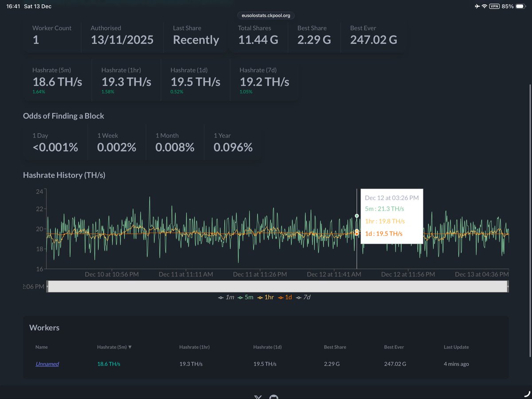The height and width of the screenshot is (399, 532).
Task: Toggle the 5m series in chart legend
Action: coord(245,297)
